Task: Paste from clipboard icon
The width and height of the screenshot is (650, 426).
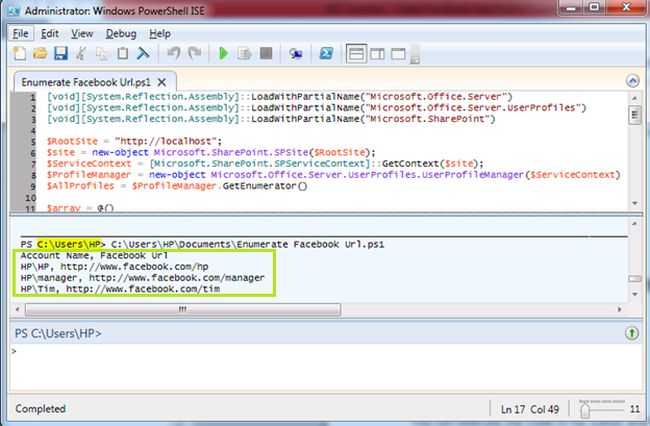Action: [x=123, y=53]
